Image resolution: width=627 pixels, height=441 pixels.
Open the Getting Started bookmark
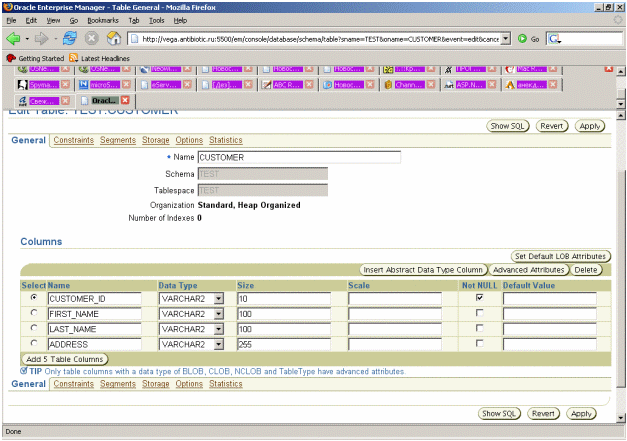coord(35,58)
